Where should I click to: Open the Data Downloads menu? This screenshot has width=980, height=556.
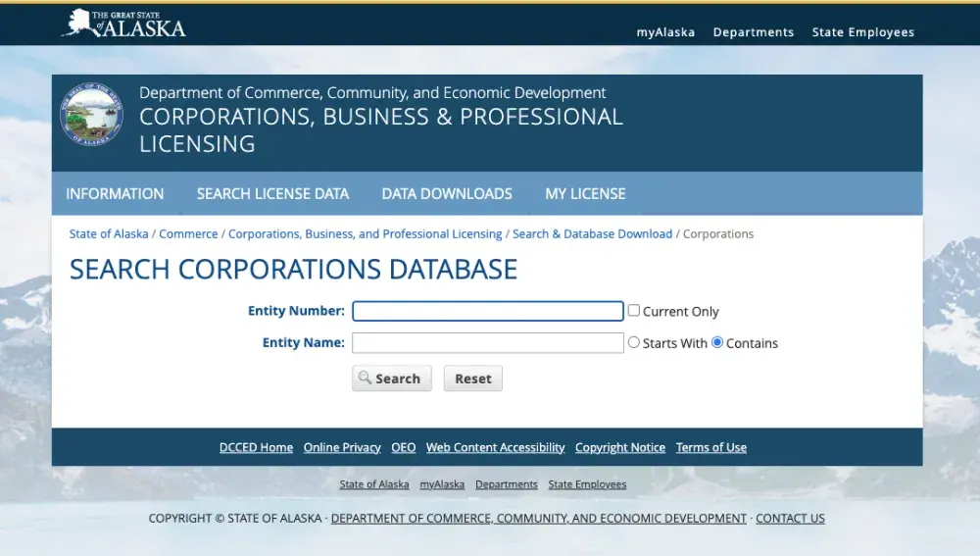click(x=447, y=194)
